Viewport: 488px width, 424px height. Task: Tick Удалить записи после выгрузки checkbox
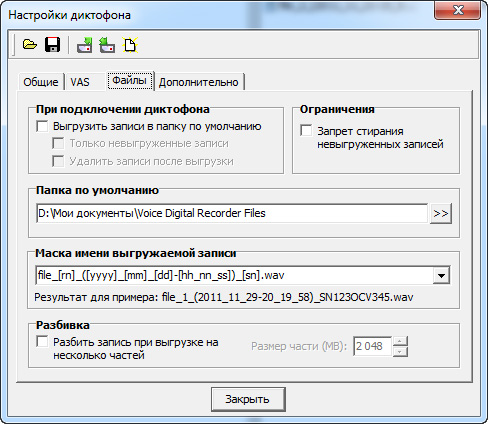click(58, 161)
